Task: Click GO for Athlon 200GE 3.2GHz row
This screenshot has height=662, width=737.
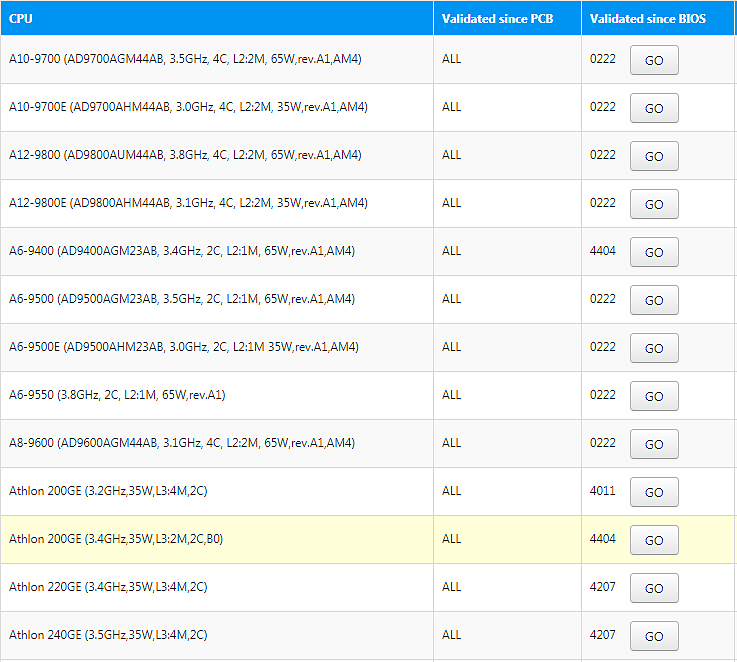Action: (x=654, y=492)
